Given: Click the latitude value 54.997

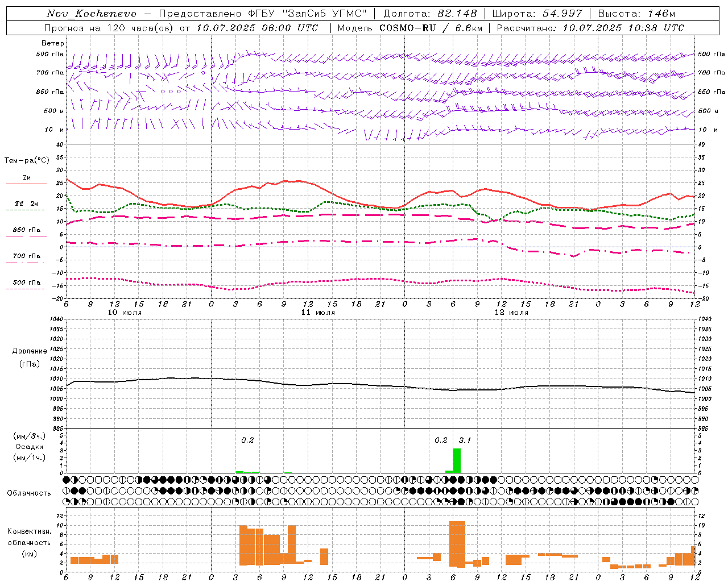Looking at the screenshot, I should click(562, 14).
